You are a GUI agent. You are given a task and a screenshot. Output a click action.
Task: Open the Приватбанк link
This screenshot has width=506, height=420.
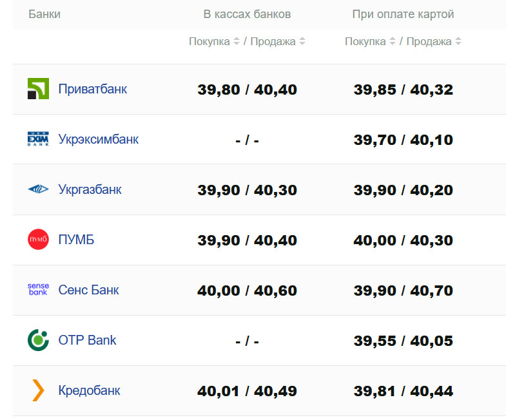[x=92, y=89]
